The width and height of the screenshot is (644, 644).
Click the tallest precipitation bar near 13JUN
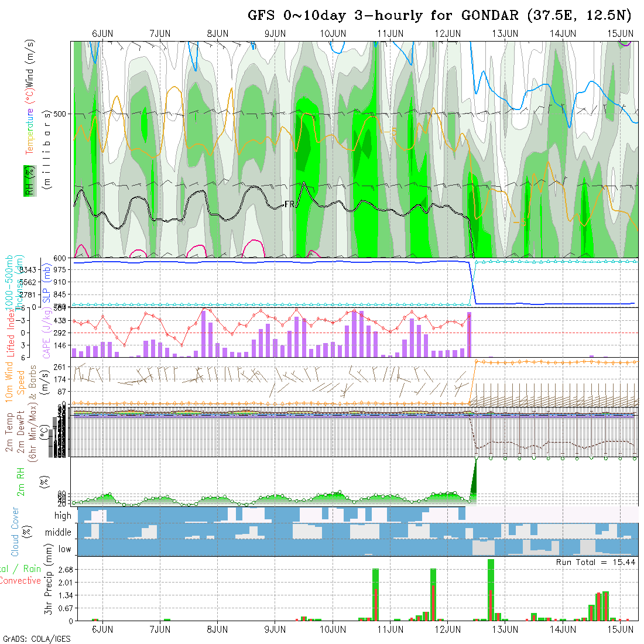(x=491, y=589)
